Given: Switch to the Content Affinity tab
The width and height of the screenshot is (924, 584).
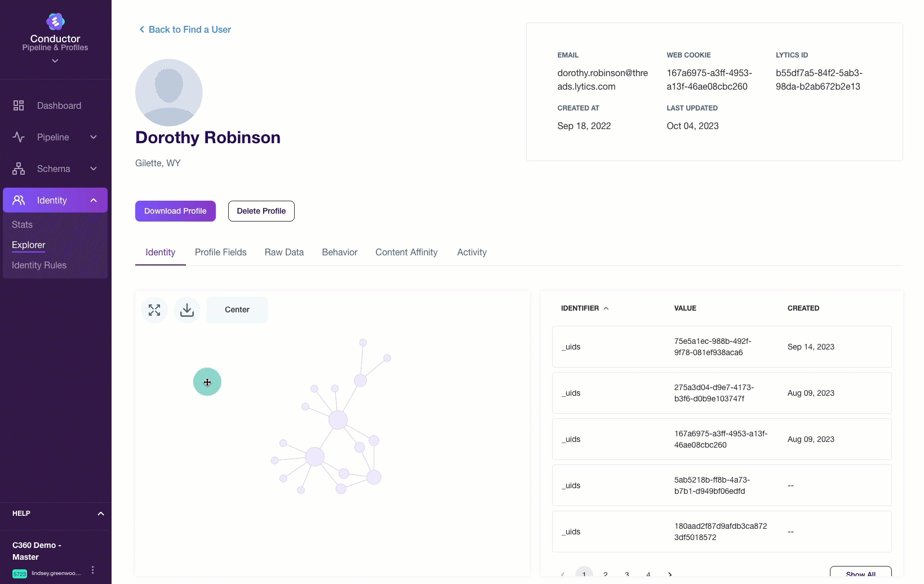Looking at the screenshot, I should (x=406, y=253).
